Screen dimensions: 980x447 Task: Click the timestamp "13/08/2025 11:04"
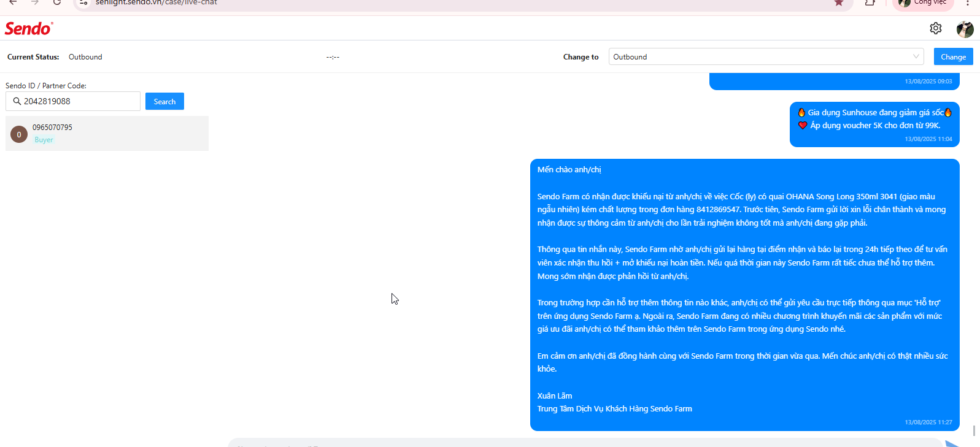[x=928, y=139]
